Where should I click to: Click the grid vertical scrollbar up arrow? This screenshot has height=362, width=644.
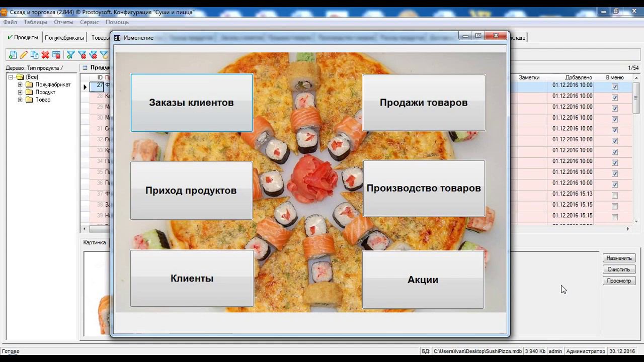(636, 77)
